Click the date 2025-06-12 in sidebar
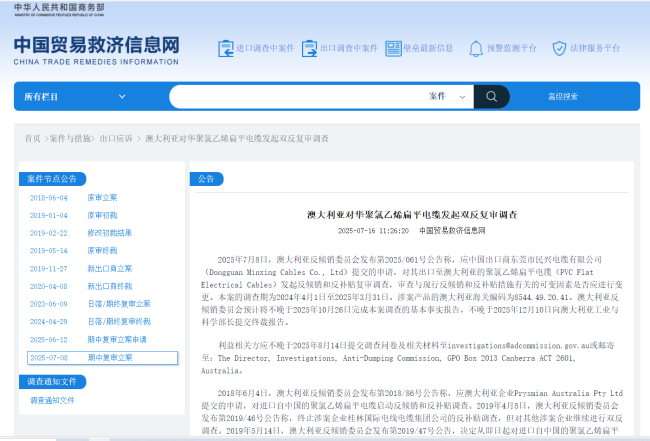The width and height of the screenshot is (650, 441). pos(49,339)
